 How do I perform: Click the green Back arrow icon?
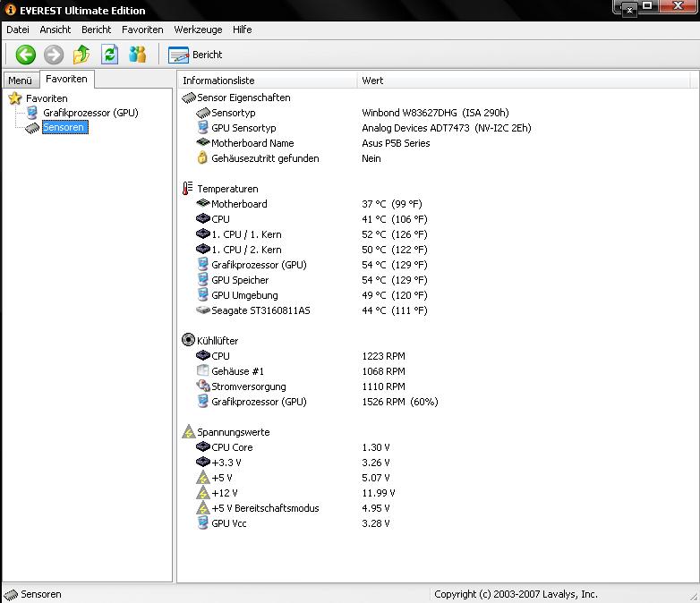[25, 55]
